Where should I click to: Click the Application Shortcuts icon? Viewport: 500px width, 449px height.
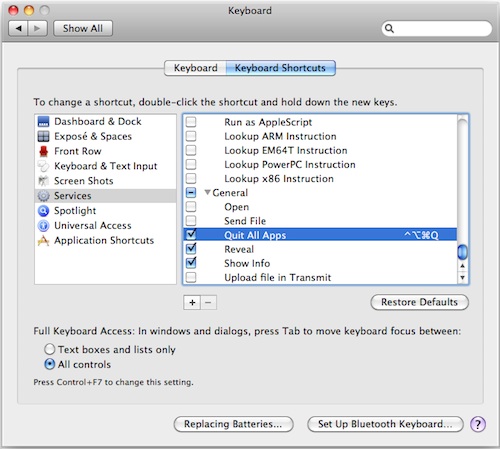pyautogui.click(x=43, y=240)
